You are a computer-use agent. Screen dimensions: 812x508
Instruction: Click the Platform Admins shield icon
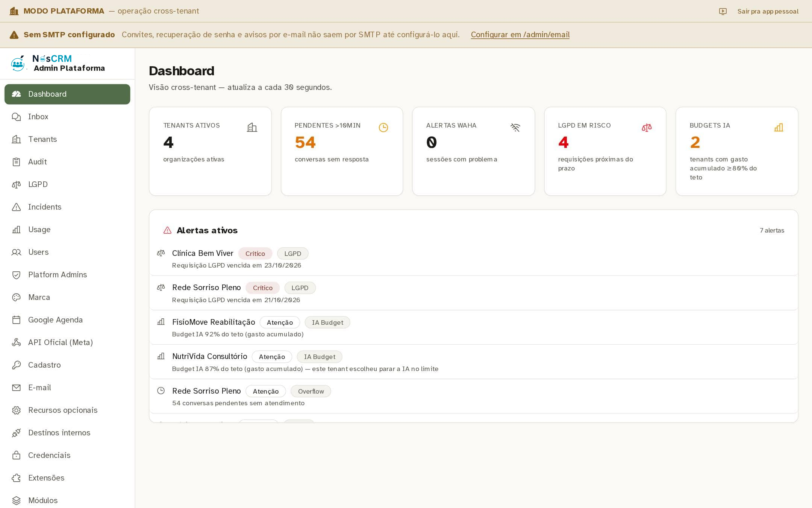(16, 275)
